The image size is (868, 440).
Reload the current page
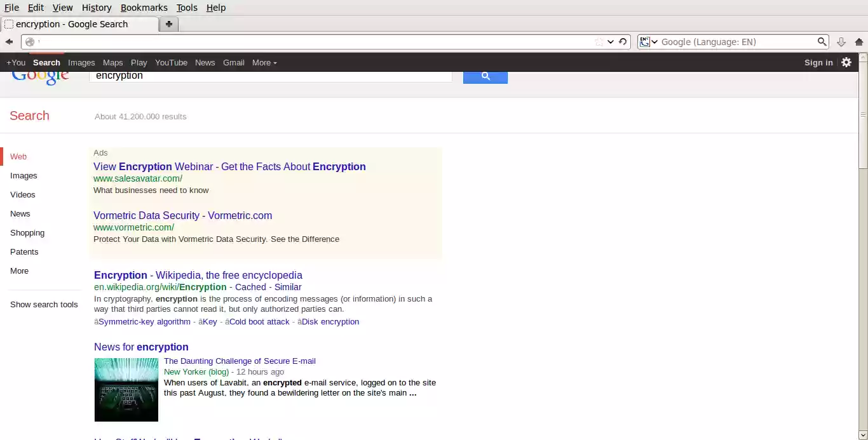point(622,41)
